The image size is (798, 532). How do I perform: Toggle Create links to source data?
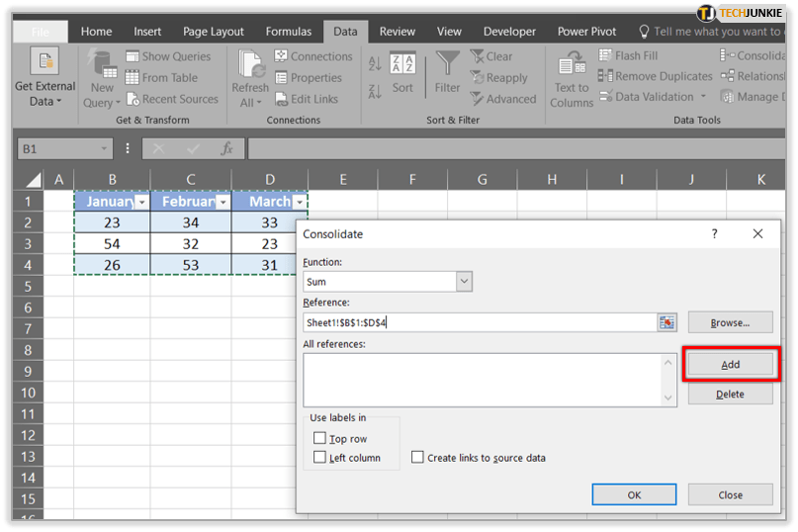417,457
